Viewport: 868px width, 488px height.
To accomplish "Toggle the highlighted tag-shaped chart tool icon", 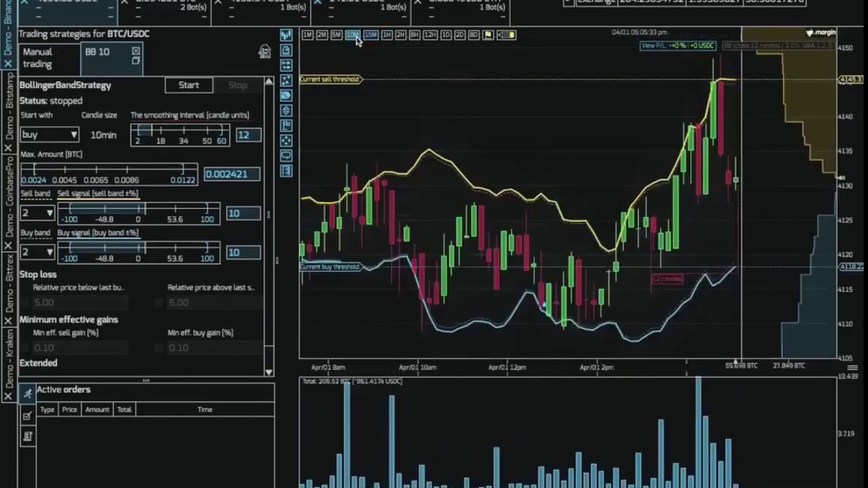I will tap(286, 95).
